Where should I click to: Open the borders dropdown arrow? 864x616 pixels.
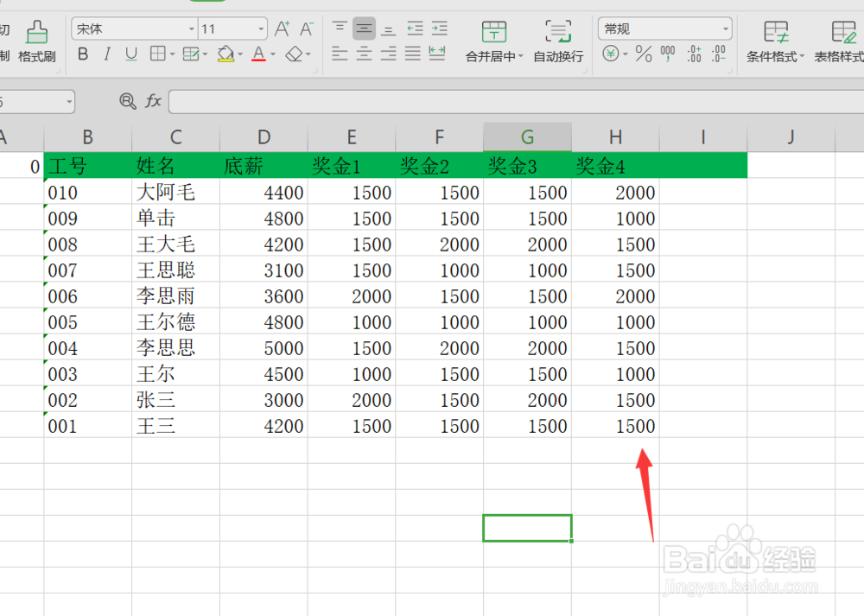172,54
